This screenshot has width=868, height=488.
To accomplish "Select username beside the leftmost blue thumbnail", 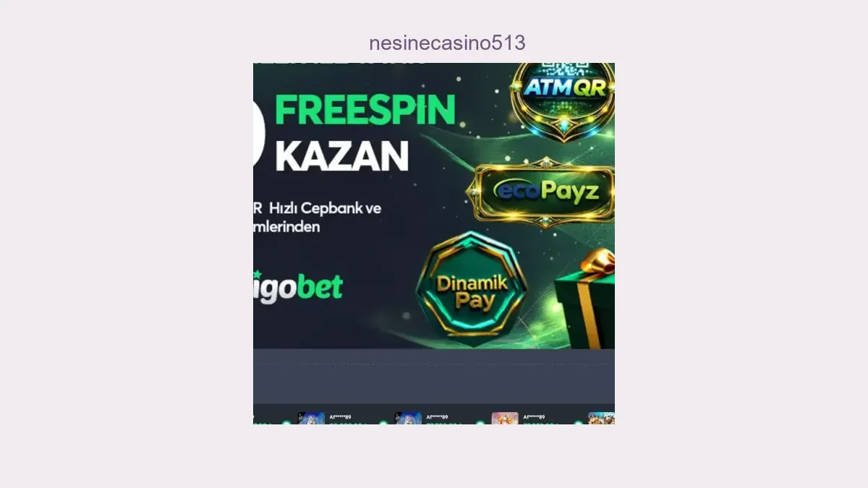I will point(340,417).
